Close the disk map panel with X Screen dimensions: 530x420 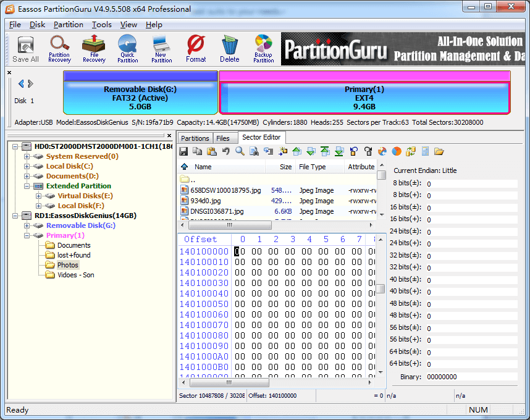[9, 73]
